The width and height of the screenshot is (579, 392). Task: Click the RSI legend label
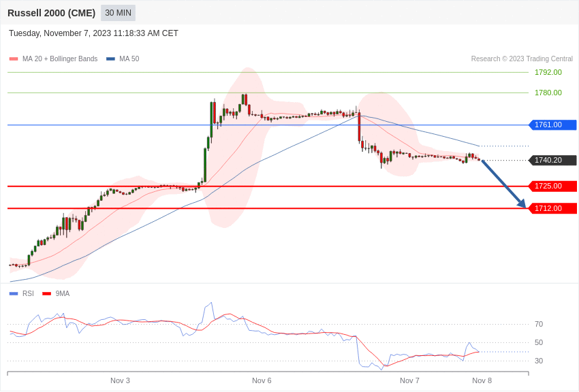click(28, 293)
